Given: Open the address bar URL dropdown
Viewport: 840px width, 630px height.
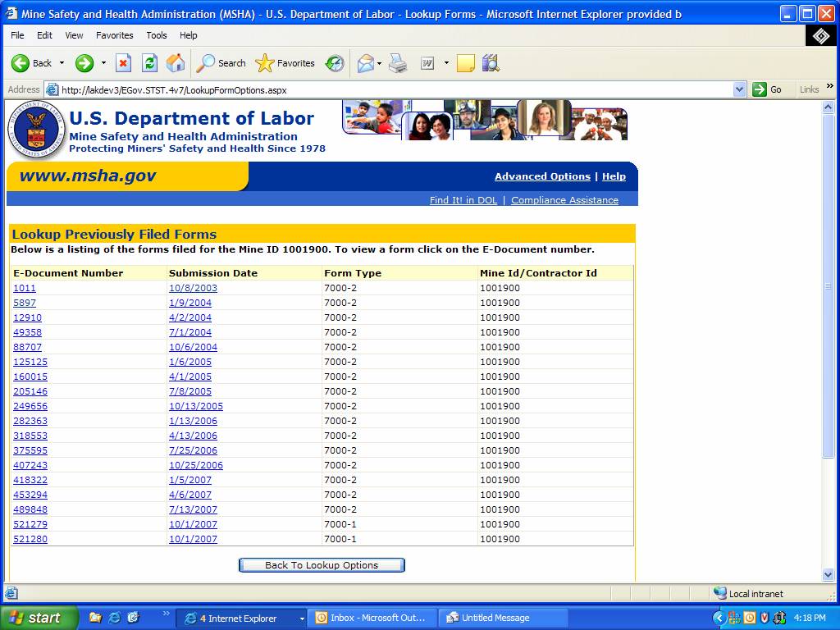Looking at the screenshot, I should [739, 89].
